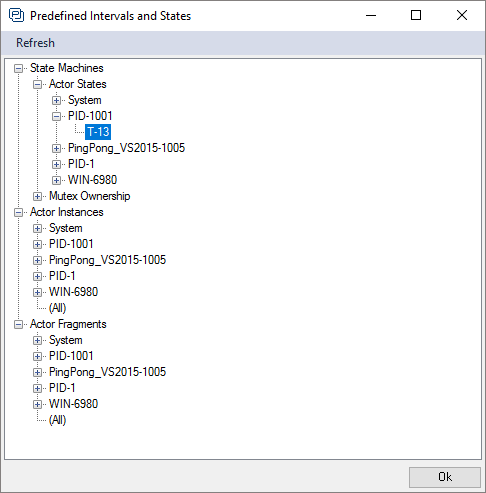Click the Ok button

pos(445,477)
